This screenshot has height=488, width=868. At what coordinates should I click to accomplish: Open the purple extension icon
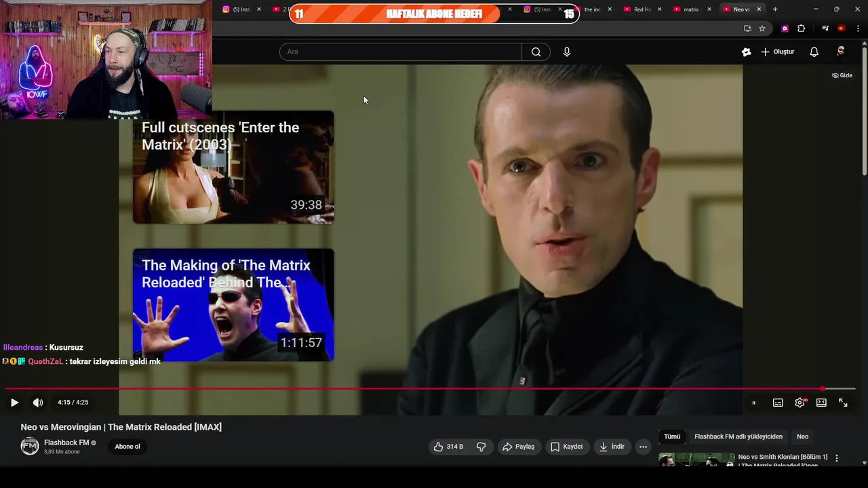point(785,28)
